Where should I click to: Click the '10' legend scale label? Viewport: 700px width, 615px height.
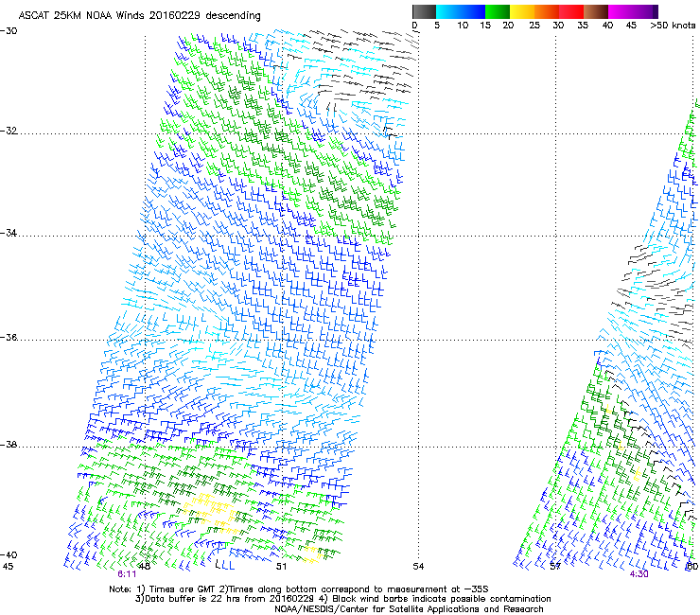463,26
